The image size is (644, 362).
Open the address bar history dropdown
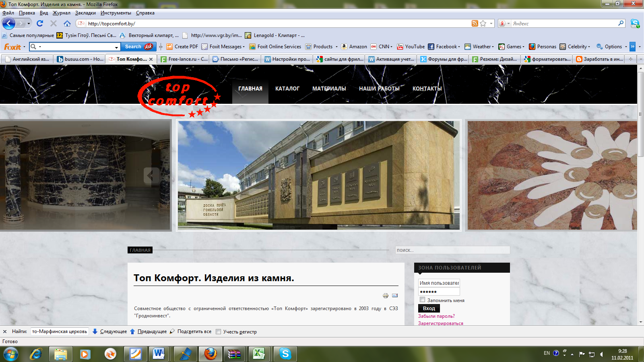click(491, 23)
